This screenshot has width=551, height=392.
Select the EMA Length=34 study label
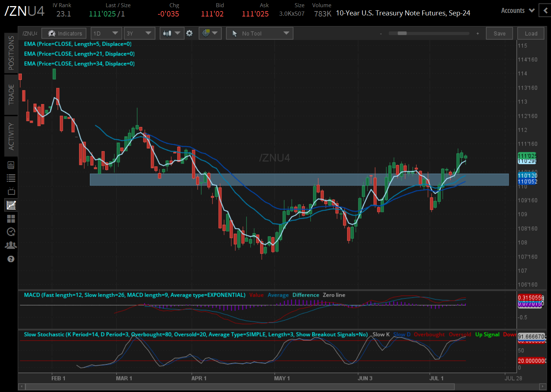click(79, 63)
